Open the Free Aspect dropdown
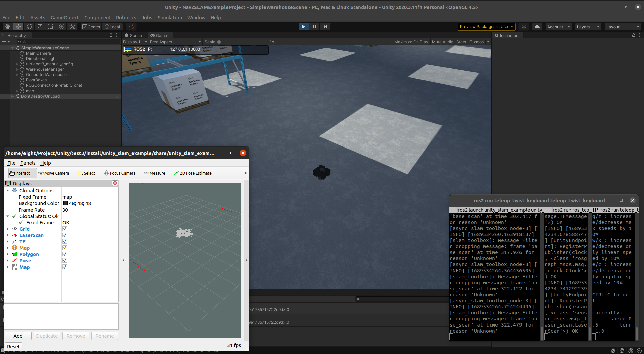 tap(176, 42)
